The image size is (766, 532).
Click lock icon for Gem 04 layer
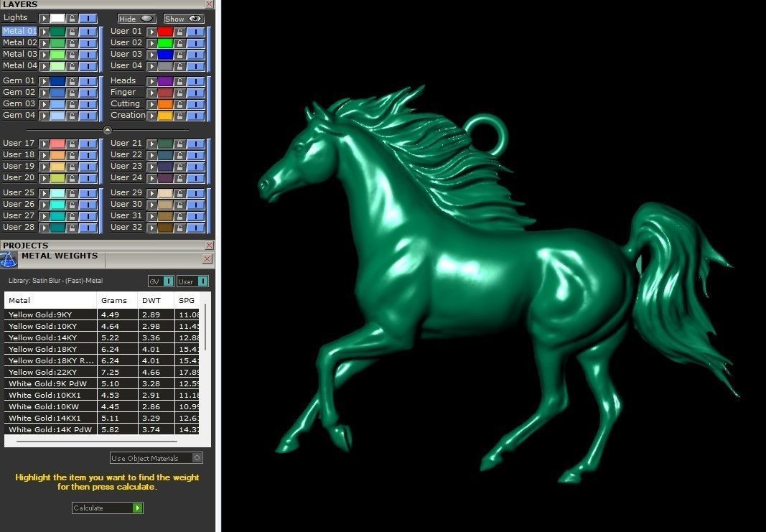(x=73, y=116)
